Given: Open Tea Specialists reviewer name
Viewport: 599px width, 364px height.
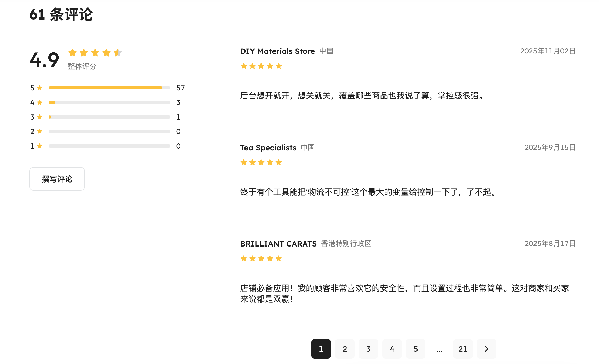Looking at the screenshot, I should point(268,148).
